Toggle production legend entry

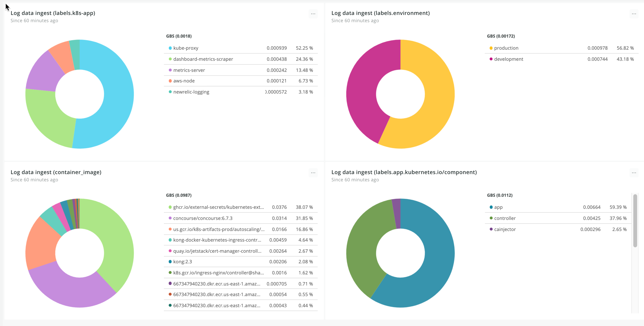(x=506, y=48)
